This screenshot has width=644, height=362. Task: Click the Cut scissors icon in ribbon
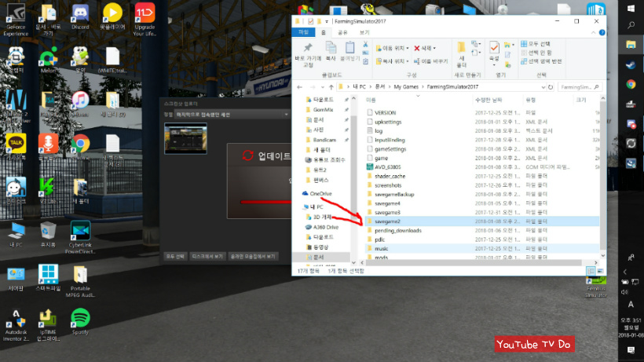(x=365, y=44)
